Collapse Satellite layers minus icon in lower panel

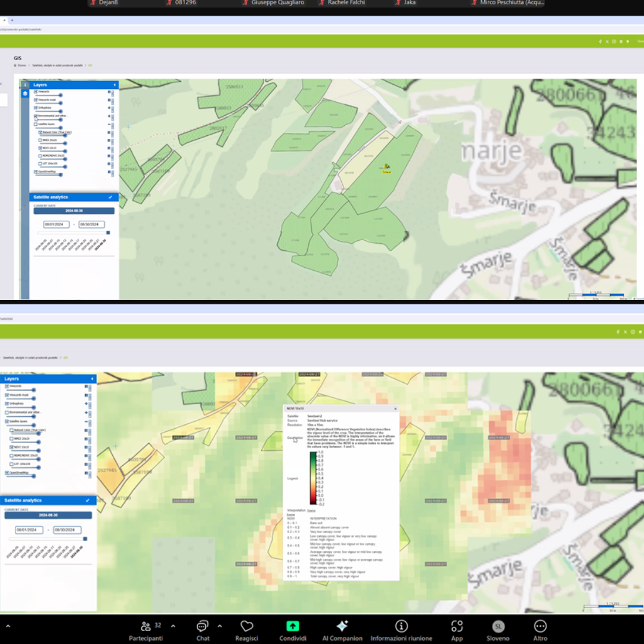[x=86, y=422]
